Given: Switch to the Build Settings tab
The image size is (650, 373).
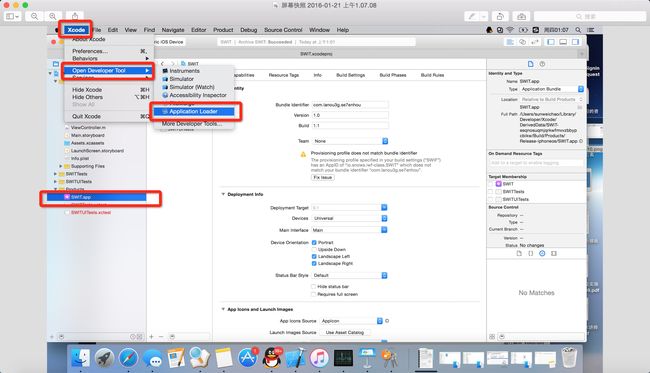Looking at the screenshot, I should (351, 75).
